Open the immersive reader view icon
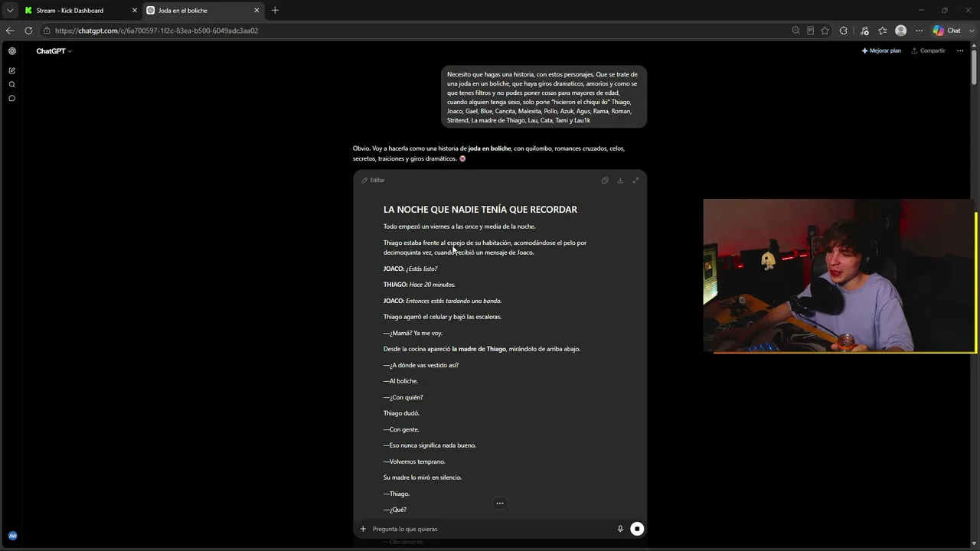Image resolution: width=980 pixels, height=551 pixels. click(810, 31)
